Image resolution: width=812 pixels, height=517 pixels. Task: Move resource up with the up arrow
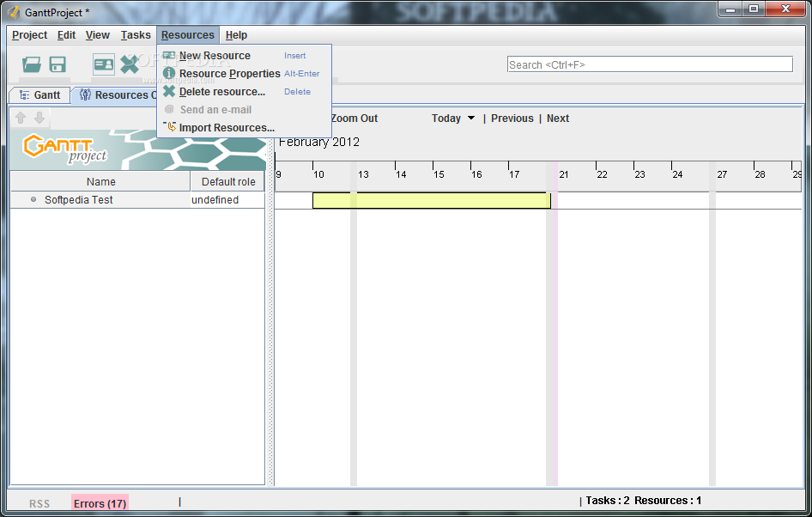21,118
